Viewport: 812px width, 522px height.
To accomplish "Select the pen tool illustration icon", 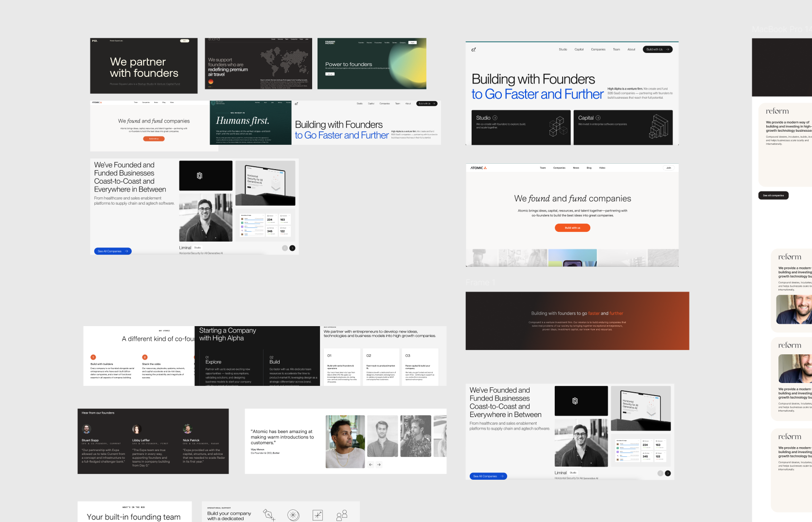I will [269, 515].
